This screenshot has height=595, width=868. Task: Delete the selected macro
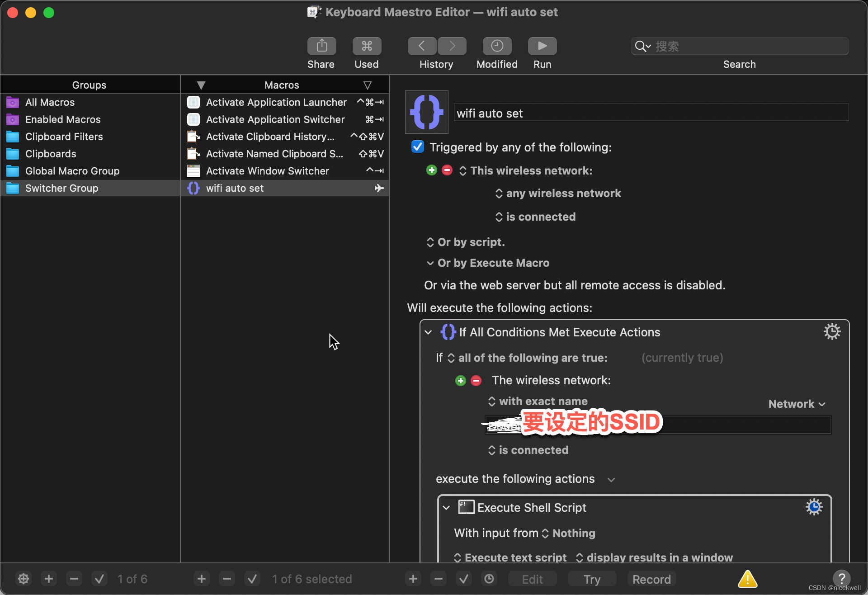coord(227,579)
